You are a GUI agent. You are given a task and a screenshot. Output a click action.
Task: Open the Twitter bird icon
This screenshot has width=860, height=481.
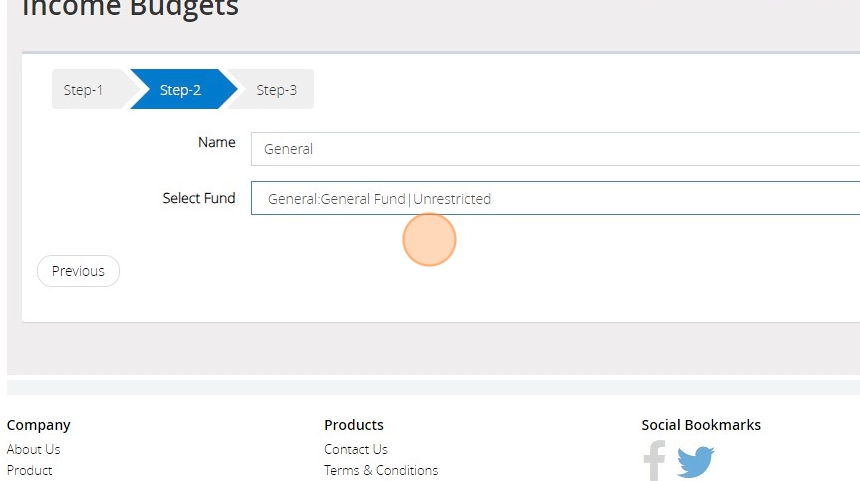tap(696, 461)
